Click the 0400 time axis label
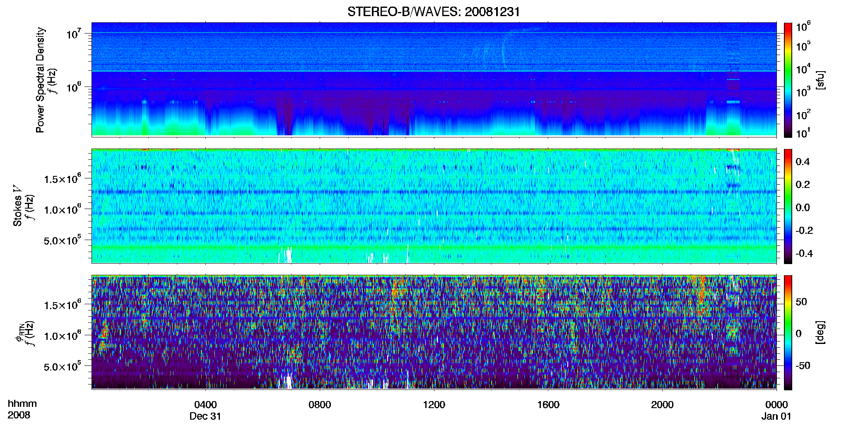868x447 pixels. [205, 405]
